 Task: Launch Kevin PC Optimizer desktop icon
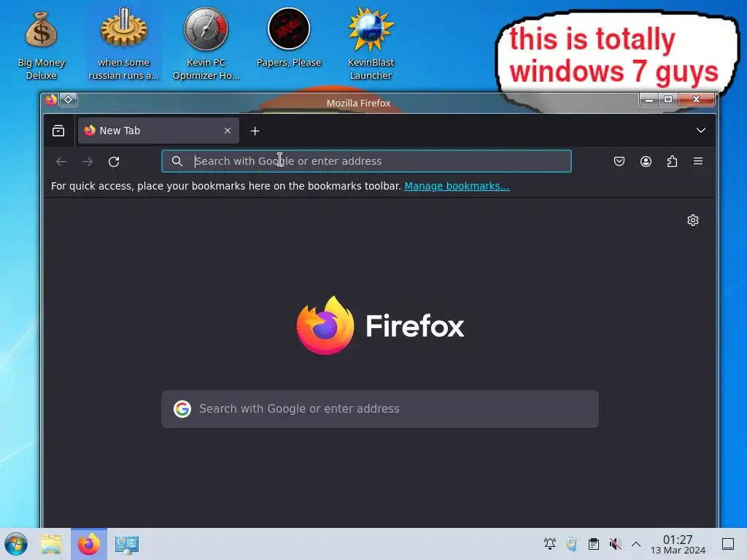coord(206,44)
